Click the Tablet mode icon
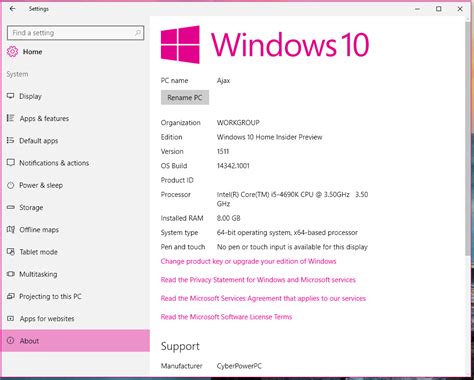The height and width of the screenshot is (380, 474). 11,252
